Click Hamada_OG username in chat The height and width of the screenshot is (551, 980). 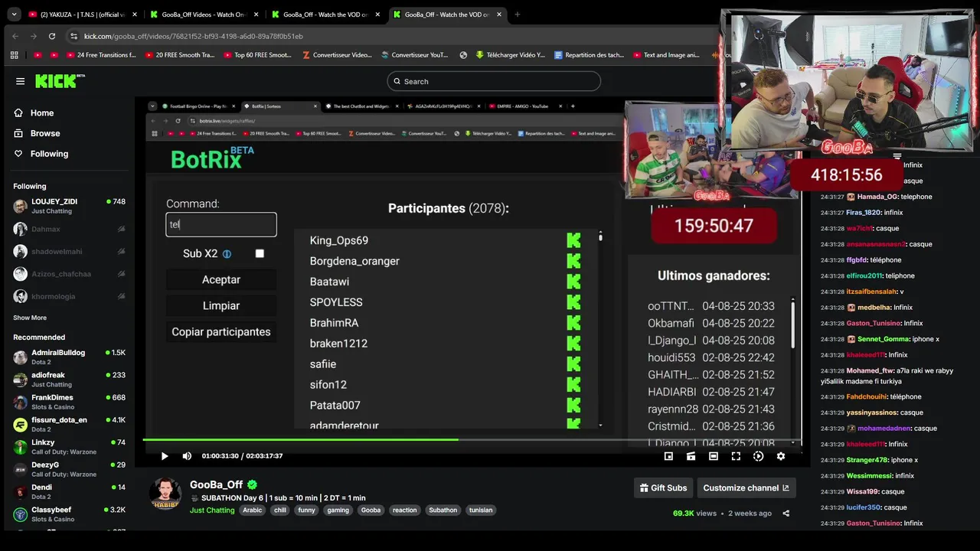(877, 197)
